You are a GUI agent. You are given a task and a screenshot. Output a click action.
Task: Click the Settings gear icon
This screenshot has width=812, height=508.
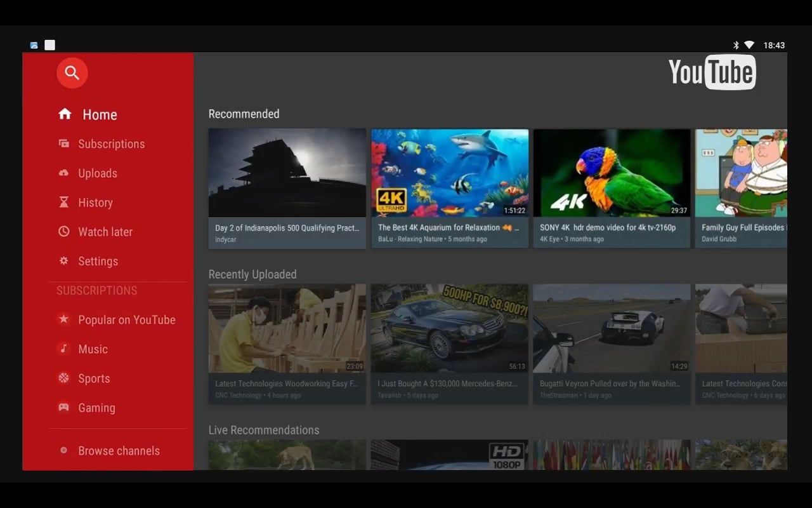point(63,261)
